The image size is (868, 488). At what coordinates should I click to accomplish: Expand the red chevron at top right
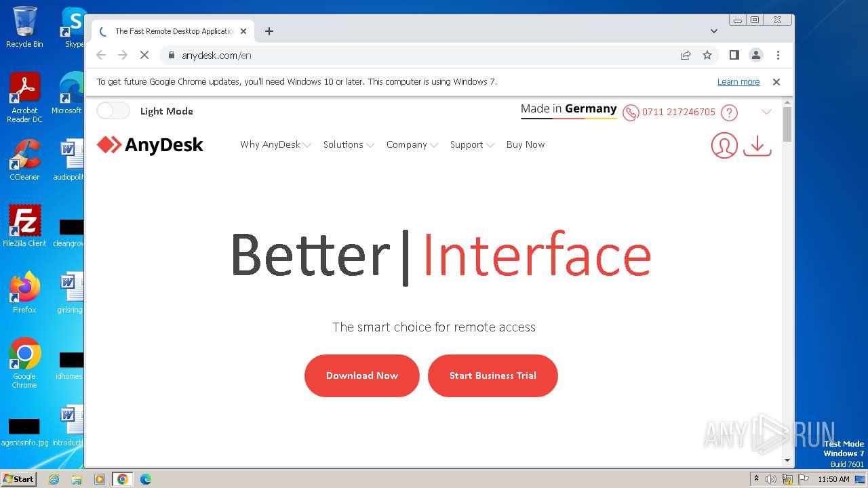[766, 112]
